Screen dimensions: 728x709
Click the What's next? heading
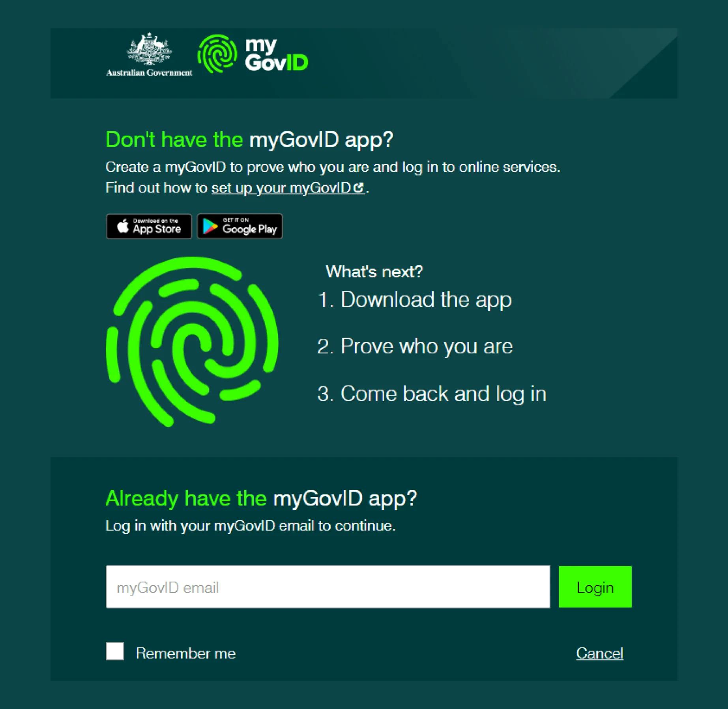coord(374,272)
